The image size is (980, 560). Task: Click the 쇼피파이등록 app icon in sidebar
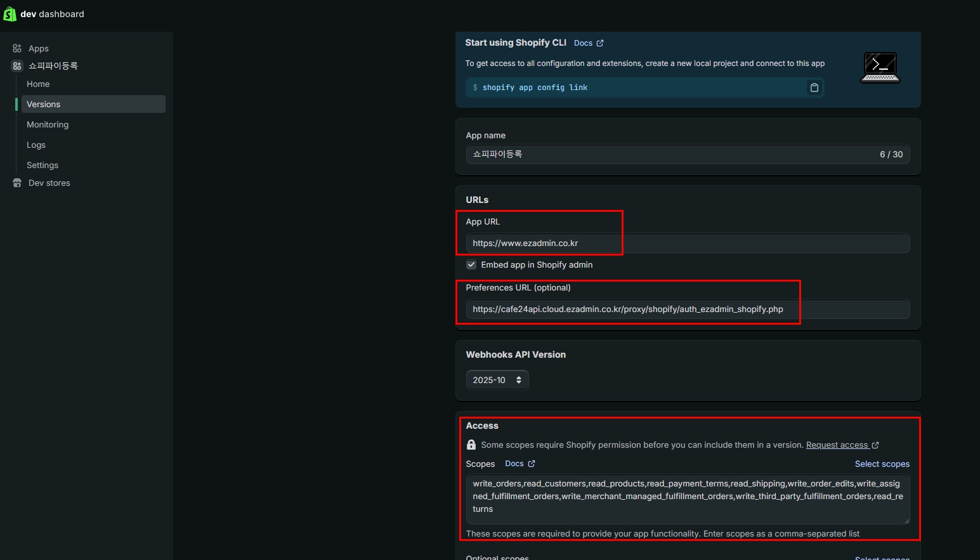point(17,66)
